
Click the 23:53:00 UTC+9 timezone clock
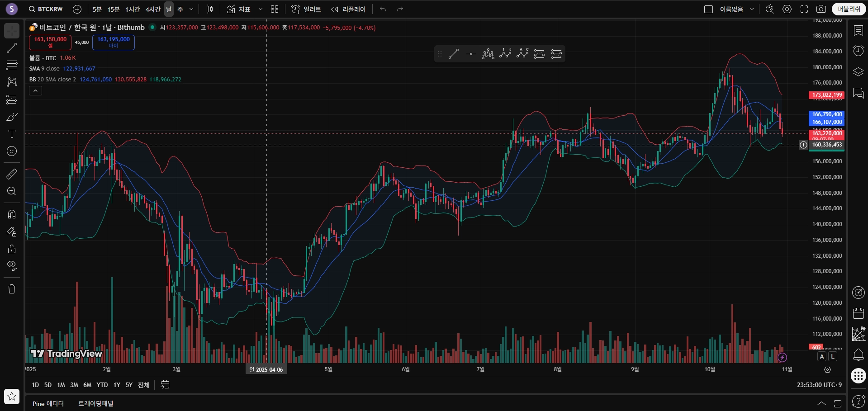pyautogui.click(x=819, y=385)
